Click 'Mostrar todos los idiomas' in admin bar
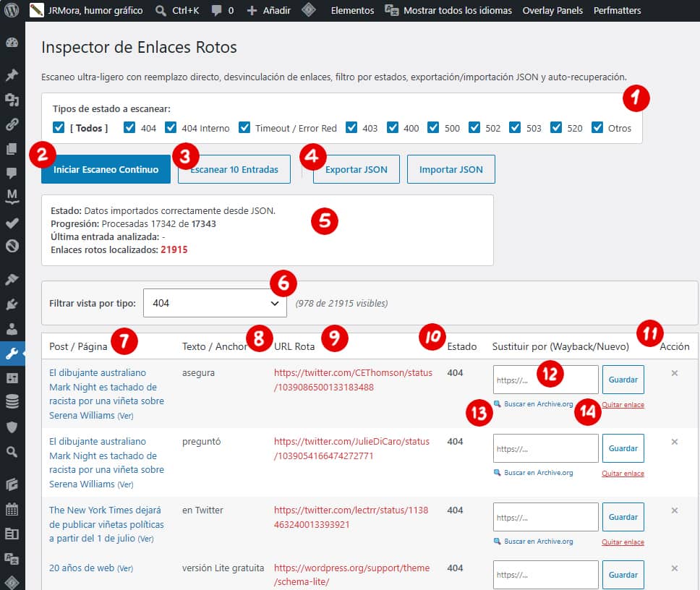700x590 pixels. pos(448,10)
